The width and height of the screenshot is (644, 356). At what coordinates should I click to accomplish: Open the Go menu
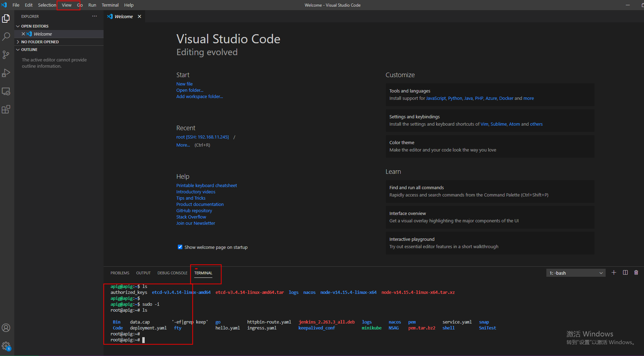coord(80,5)
